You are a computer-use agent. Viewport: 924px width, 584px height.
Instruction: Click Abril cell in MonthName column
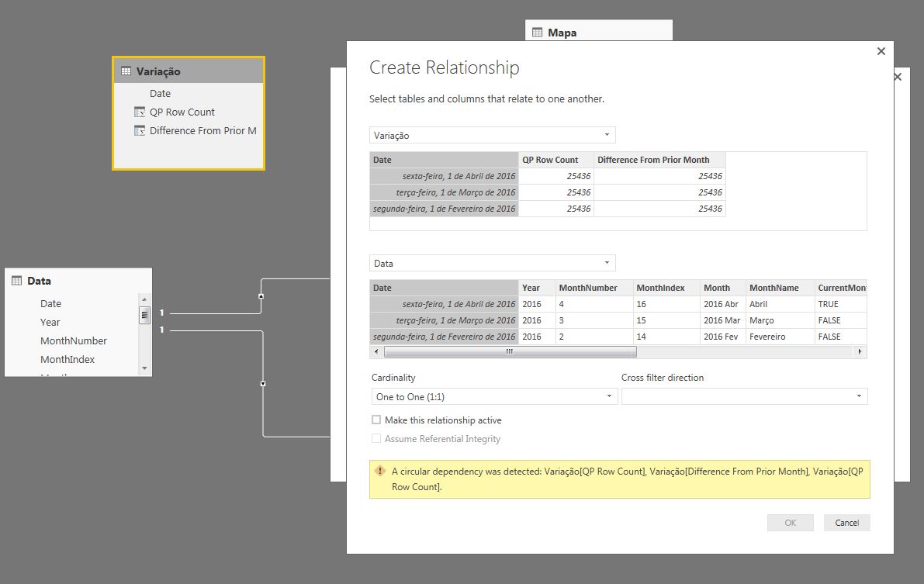coord(780,304)
